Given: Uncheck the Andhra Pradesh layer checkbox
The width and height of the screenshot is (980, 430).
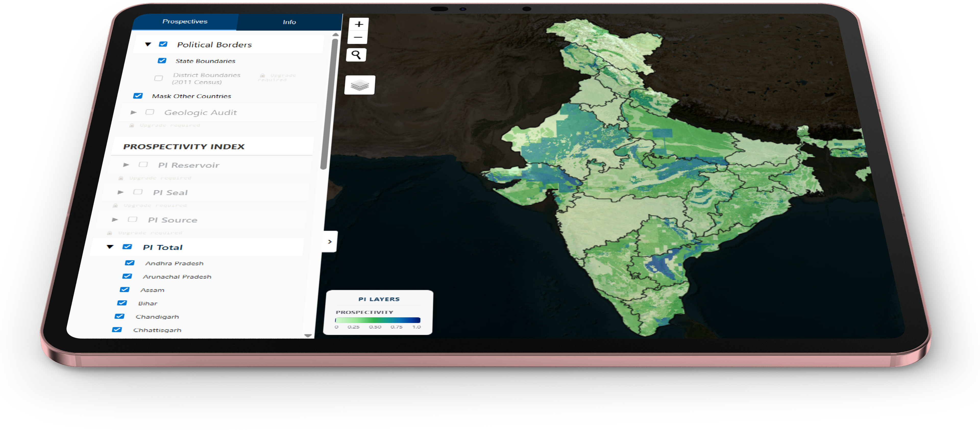Looking at the screenshot, I should 130,263.
